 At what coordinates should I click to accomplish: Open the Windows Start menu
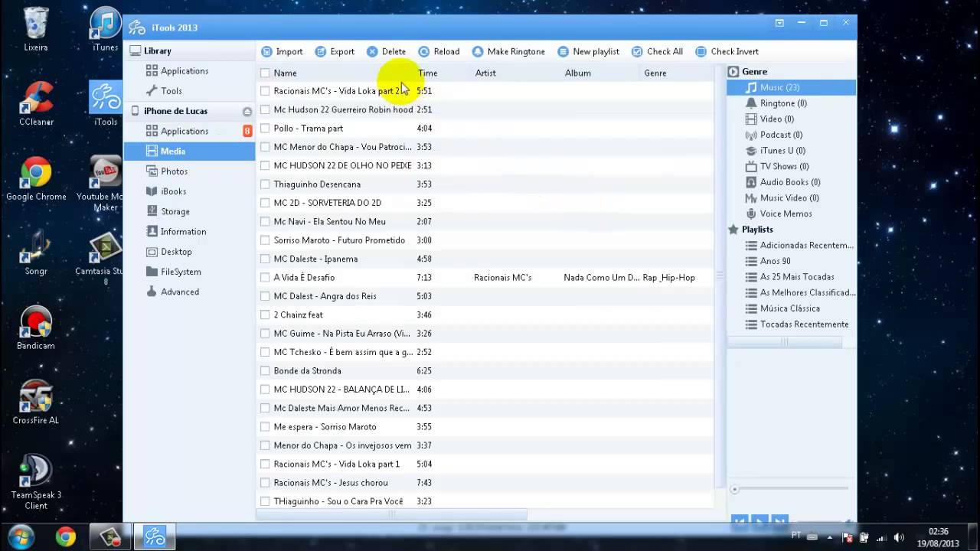[21, 536]
